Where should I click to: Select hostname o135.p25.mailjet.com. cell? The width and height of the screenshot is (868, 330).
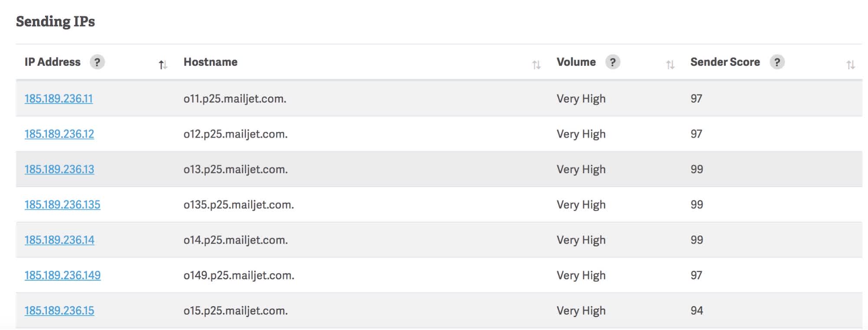pos(239,205)
